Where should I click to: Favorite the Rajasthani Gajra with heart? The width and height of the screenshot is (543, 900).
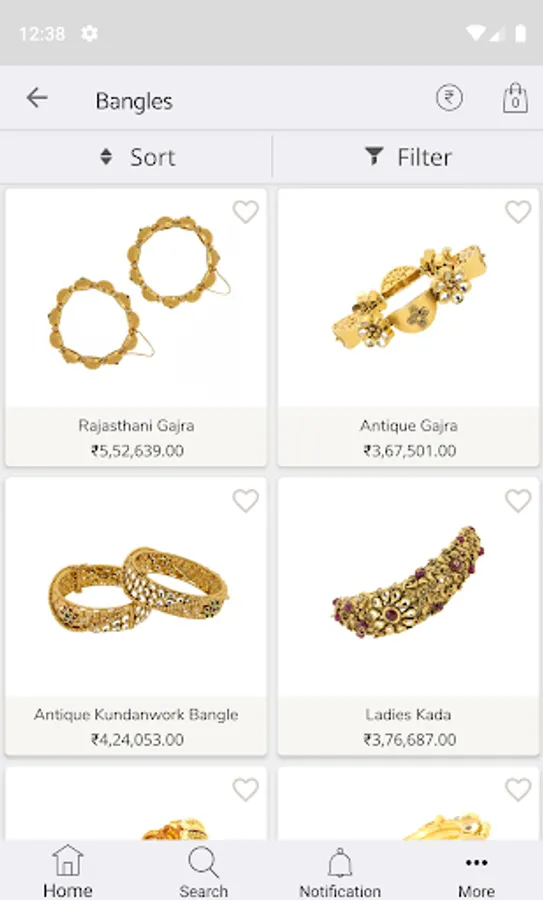pos(246,212)
